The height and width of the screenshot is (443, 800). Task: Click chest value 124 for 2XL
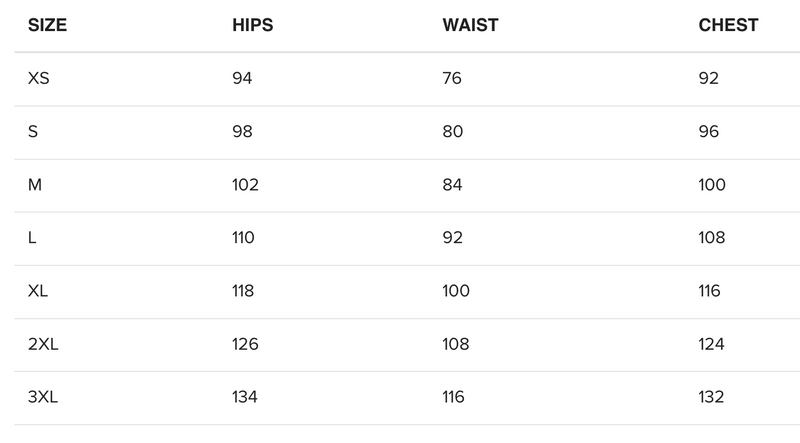[712, 344]
